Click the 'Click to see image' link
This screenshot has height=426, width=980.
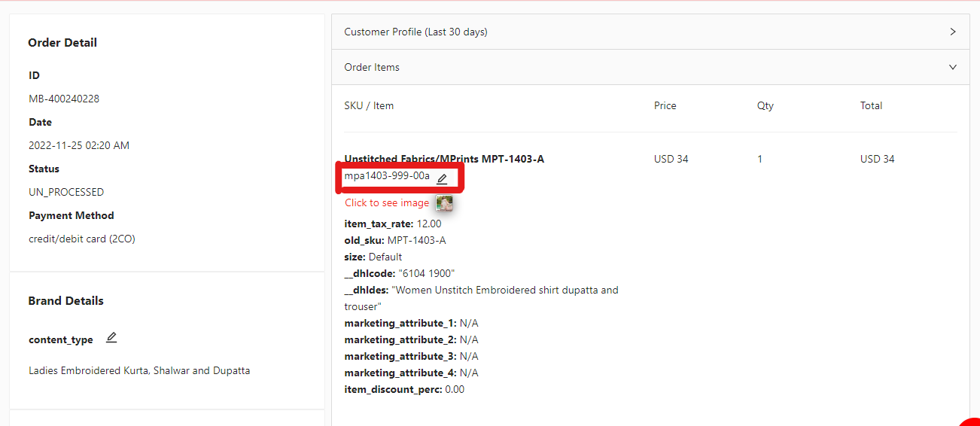387,203
